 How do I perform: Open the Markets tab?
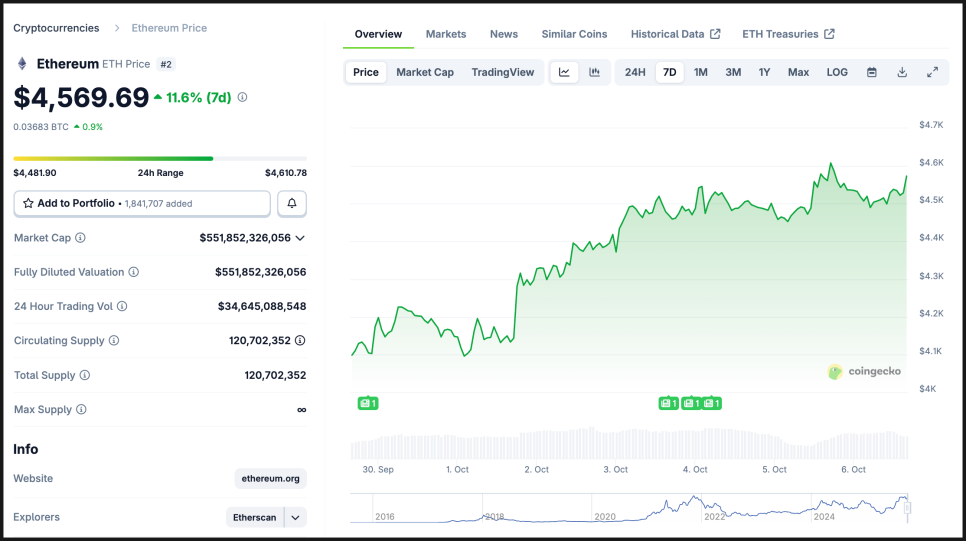point(446,34)
